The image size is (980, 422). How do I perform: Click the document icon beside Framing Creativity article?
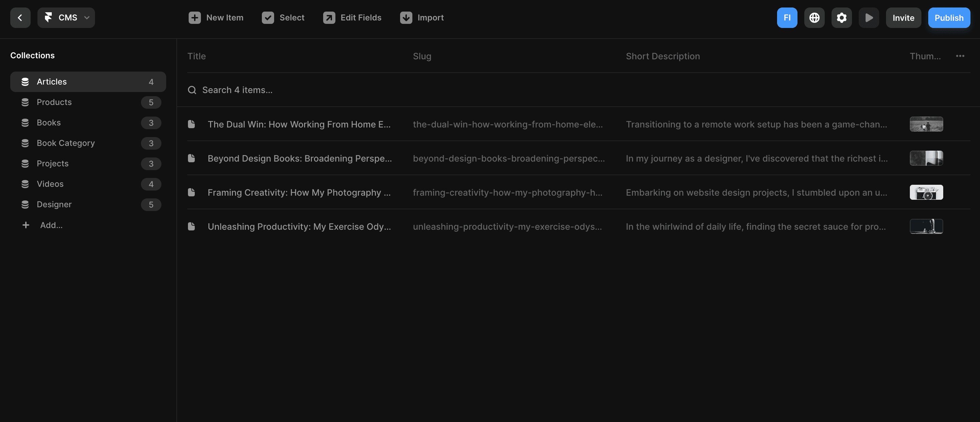click(x=191, y=192)
